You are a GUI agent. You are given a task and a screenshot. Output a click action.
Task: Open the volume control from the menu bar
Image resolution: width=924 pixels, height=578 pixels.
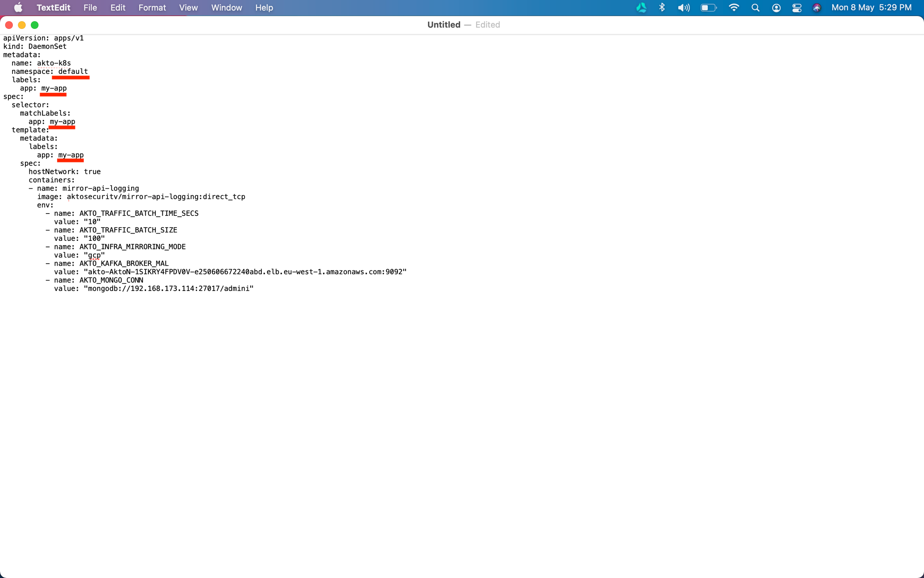coord(683,8)
